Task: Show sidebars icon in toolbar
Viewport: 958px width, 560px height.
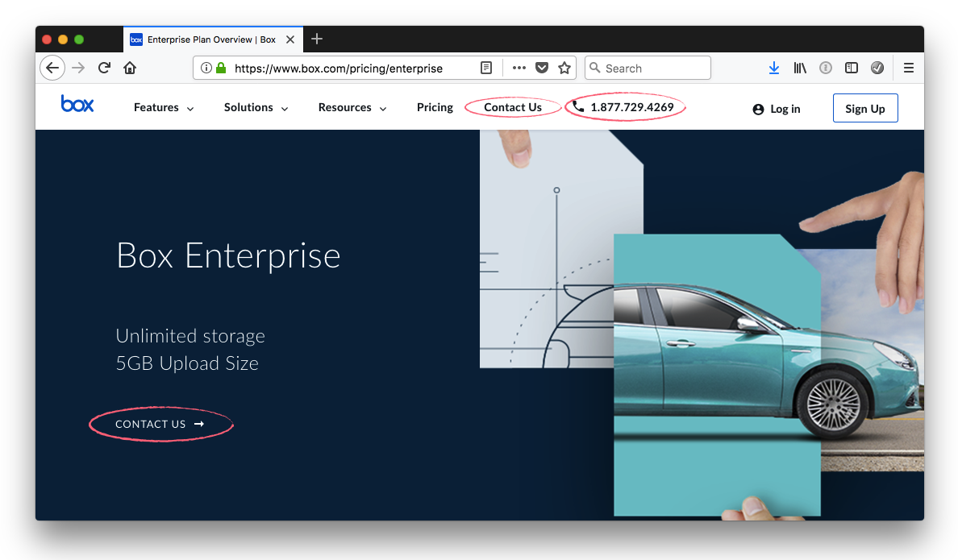Action: (x=852, y=68)
